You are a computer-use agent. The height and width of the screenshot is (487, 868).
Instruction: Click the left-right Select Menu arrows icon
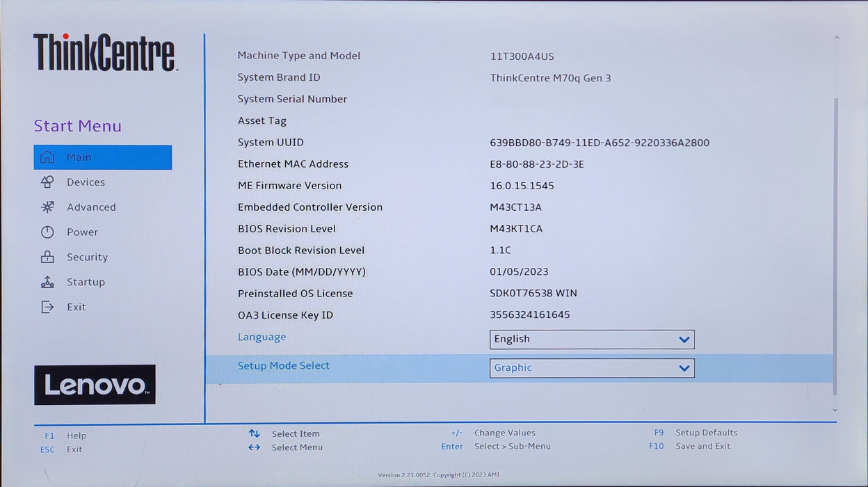point(255,447)
